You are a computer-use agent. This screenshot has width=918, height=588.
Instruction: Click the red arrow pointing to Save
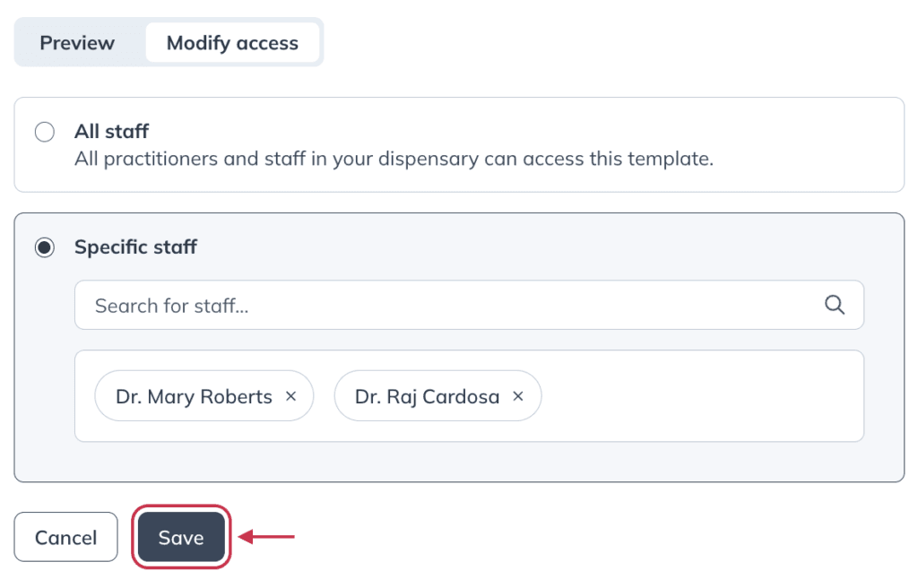click(266, 537)
